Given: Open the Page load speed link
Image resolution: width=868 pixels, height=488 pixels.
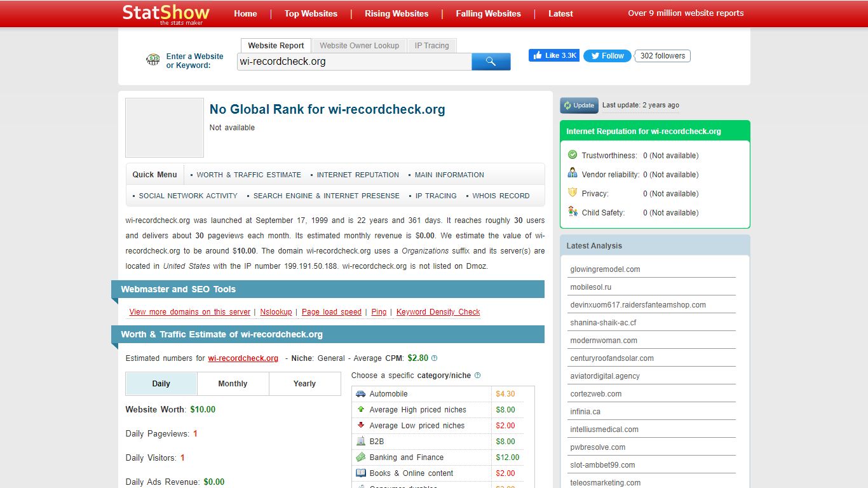Looking at the screenshot, I should [332, 312].
